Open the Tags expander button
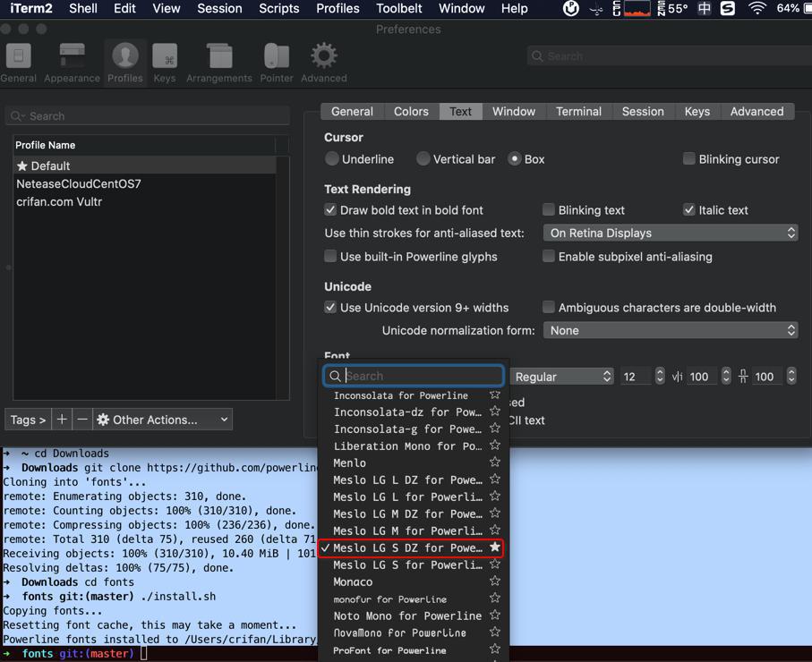812x662 pixels. pos(28,420)
